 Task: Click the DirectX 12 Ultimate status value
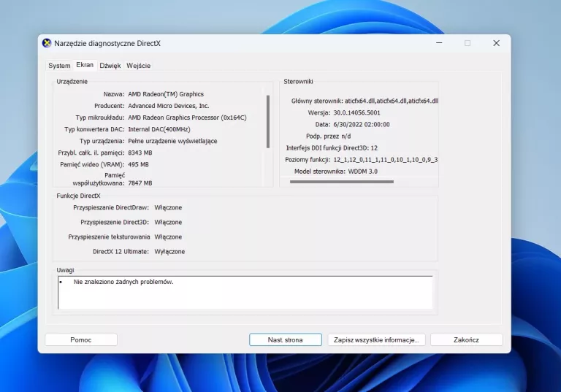(x=169, y=251)
